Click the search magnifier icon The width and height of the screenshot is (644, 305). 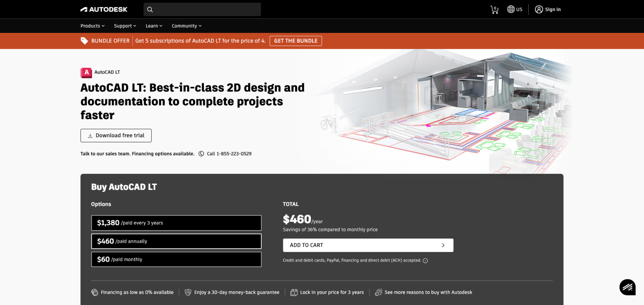tap(150, 10)
